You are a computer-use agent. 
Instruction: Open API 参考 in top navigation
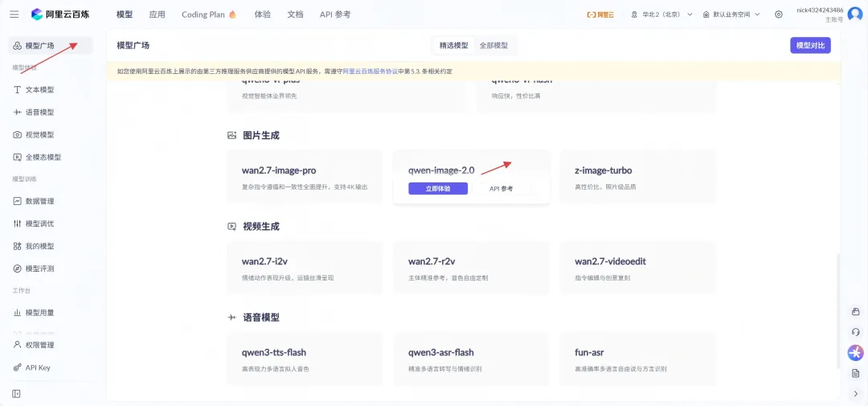tap(335, 14)
